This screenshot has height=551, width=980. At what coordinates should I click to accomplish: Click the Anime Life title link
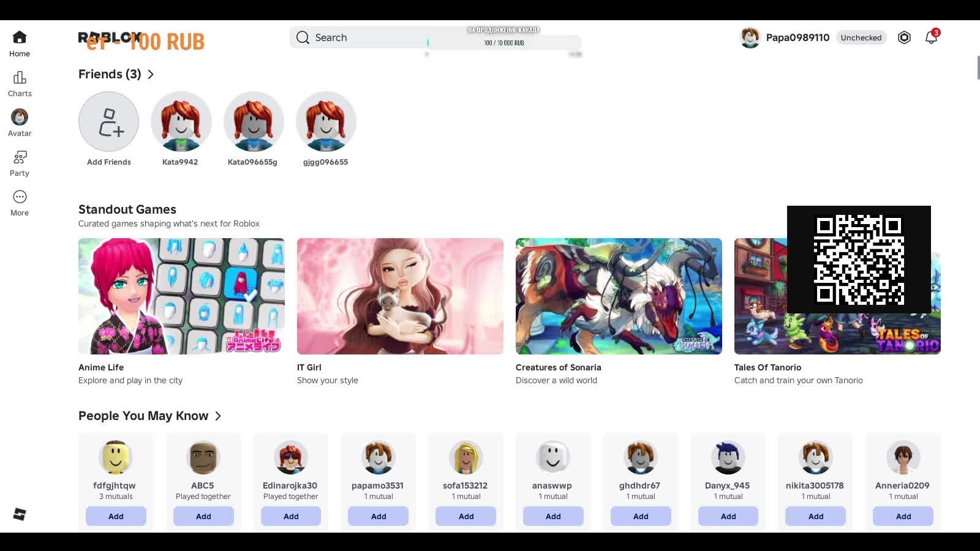pos(101,367)
